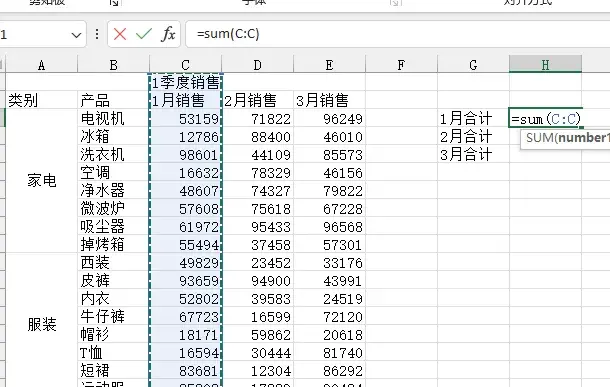Select column C header
The width and height of the screenshot is (610, 387).
click(185, 65)
